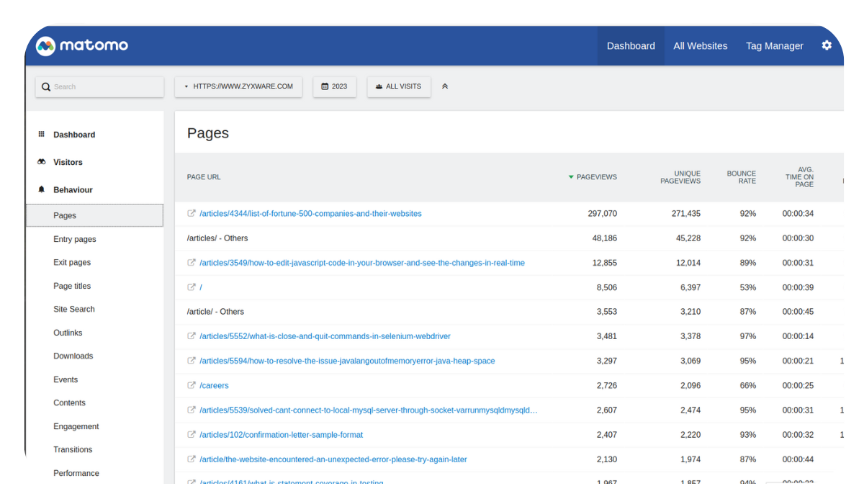Select Entry pages in the sidebar
The image size is (864, 504).
click(75, 239)
